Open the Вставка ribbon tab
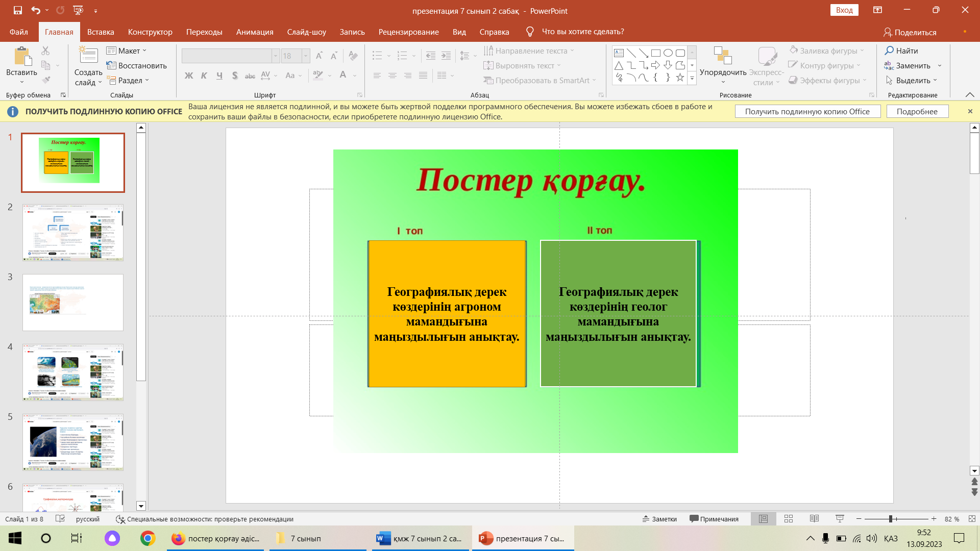Screen dimensions: 980x551 (101, 32)
